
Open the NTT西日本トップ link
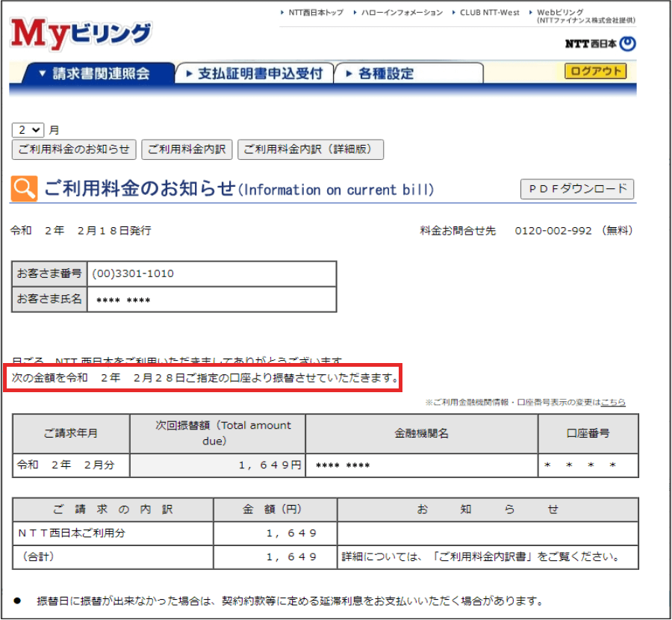point(315,13)
